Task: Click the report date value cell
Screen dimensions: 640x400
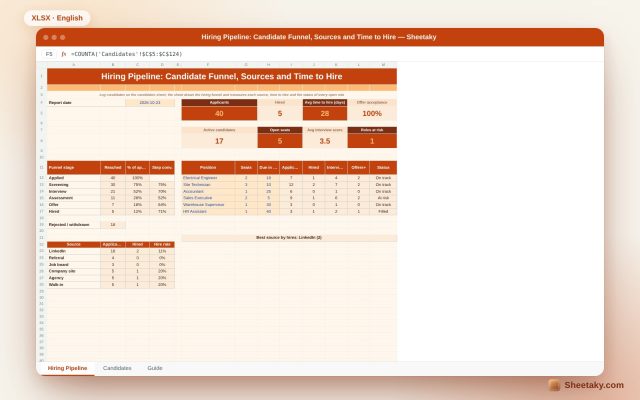Action: (x=150, y=103)
